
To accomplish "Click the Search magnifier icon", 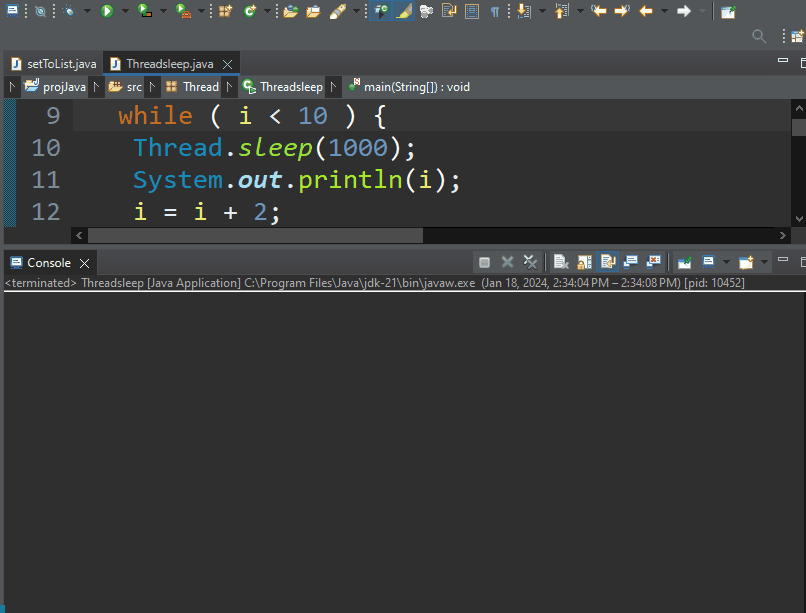I will click(x=759, y=37).
